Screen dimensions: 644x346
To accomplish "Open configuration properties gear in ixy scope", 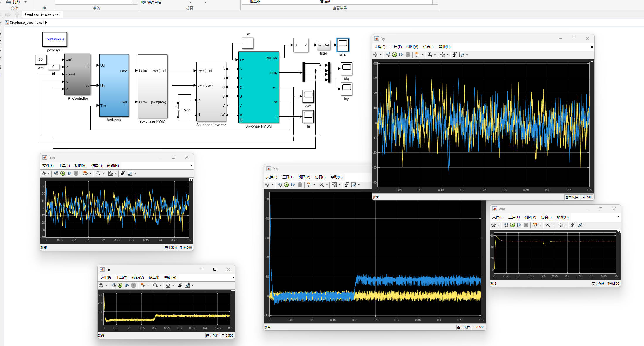I will 375,55.
